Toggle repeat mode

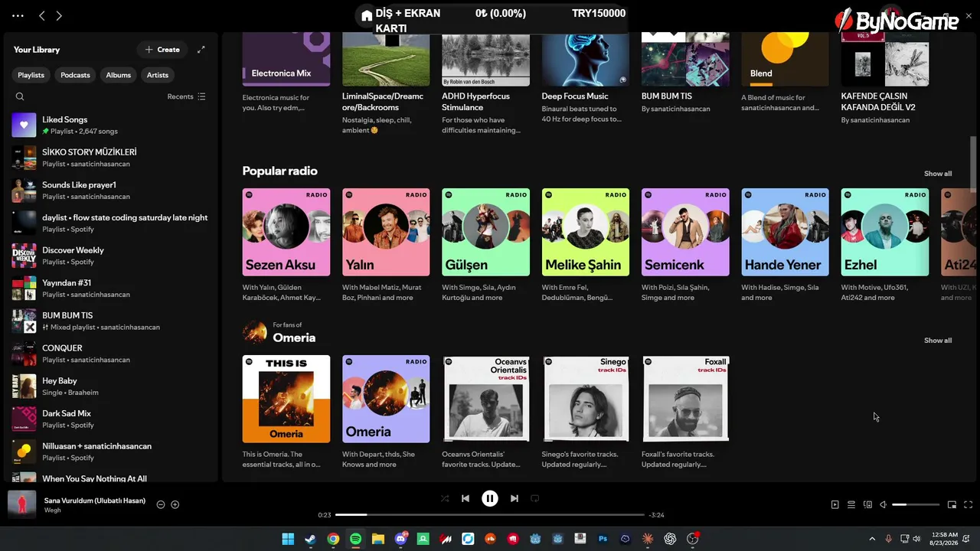click(535, 498)
